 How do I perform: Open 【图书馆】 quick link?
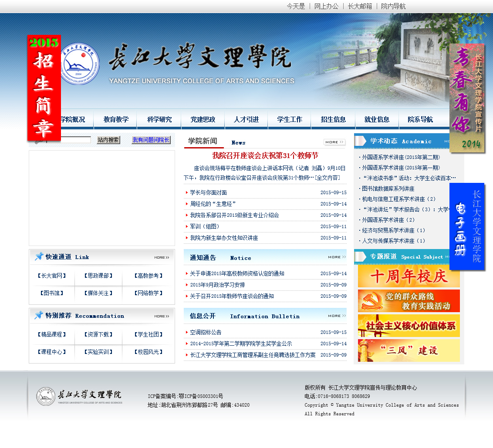point(52,293)
